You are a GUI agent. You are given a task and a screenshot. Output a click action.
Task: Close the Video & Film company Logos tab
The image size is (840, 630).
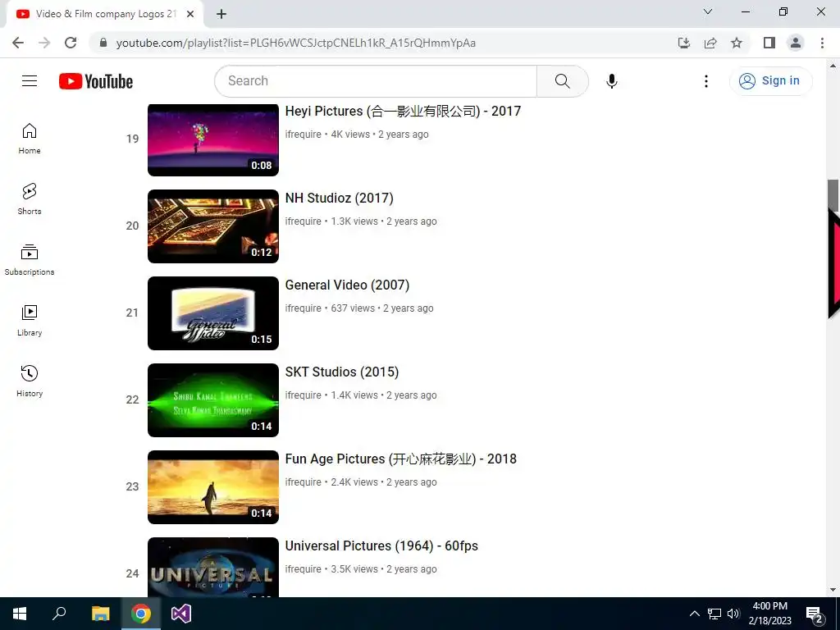[190, 14]
